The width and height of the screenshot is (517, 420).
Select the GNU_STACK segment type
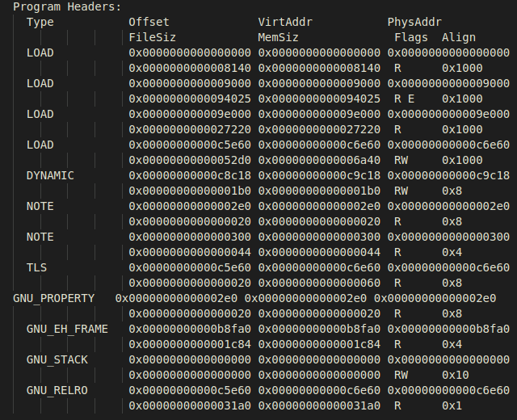[x=57, y=359]
